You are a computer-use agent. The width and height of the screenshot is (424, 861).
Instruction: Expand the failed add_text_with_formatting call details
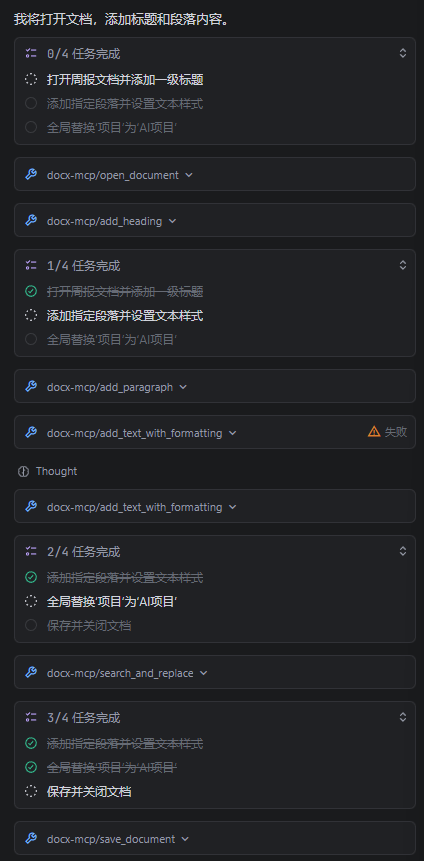[232, 433]
